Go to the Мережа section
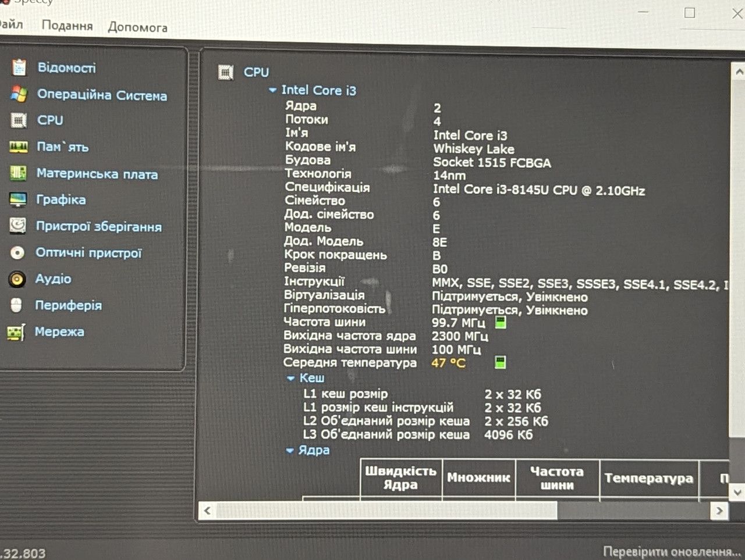 59,331
